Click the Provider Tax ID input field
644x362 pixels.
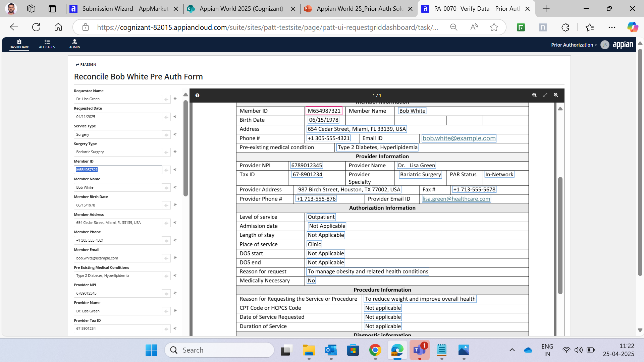(118, 329)
